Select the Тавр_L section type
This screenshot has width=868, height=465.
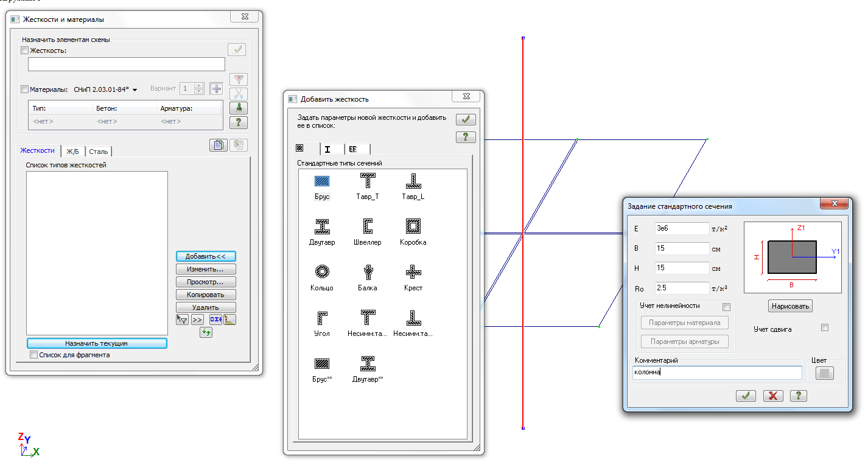(413, 181)
